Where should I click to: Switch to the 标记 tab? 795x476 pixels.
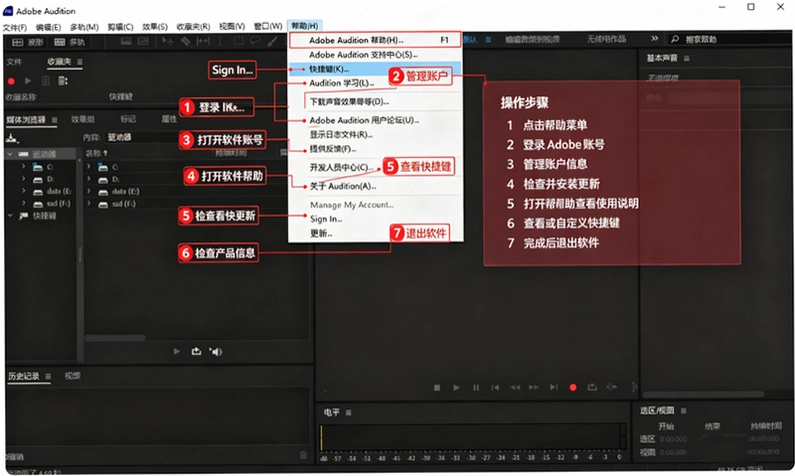pos(128,119)
